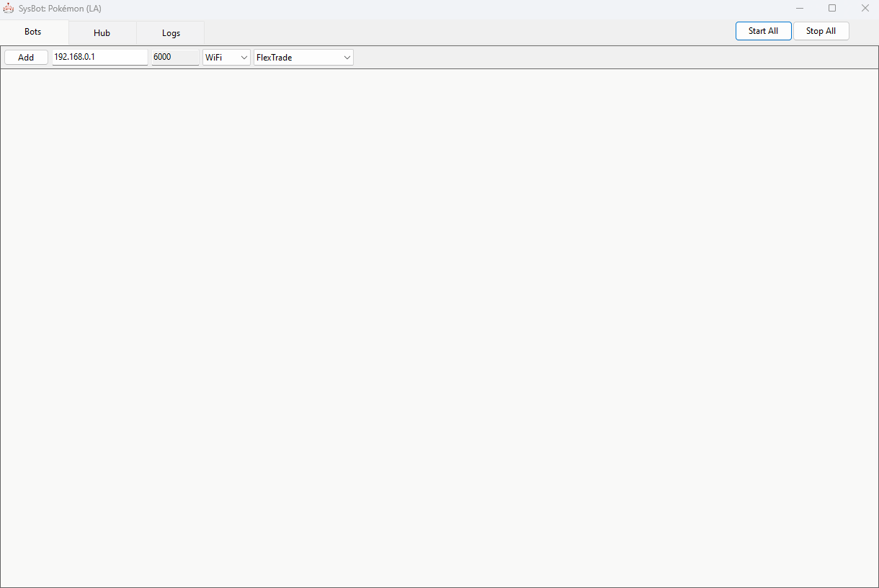
Task: Click the window maximize button
Action: coord(832,8)
